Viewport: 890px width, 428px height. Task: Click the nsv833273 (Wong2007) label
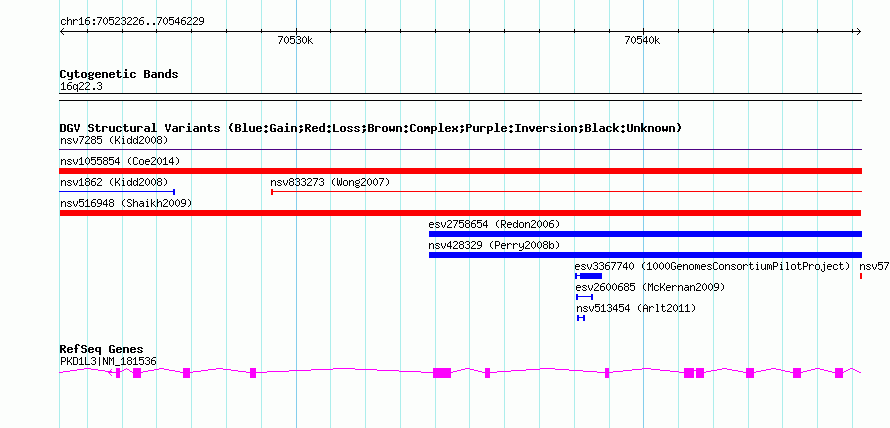click(x=330, y=182)
